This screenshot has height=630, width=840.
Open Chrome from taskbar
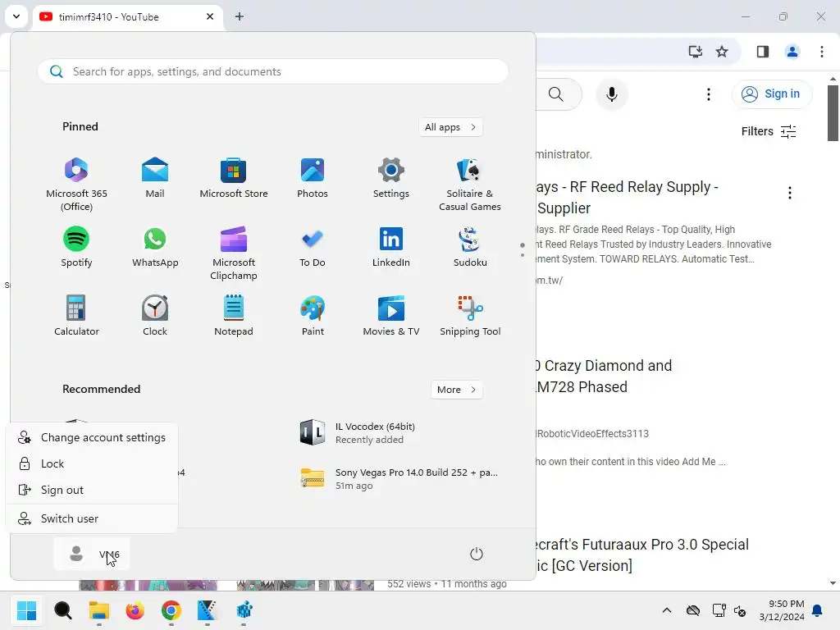[x=171, y=610]
